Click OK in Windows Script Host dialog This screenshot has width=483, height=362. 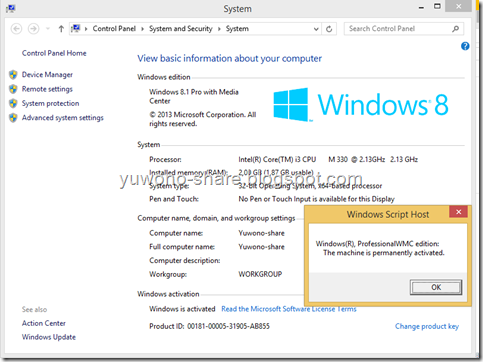[436, 287]
